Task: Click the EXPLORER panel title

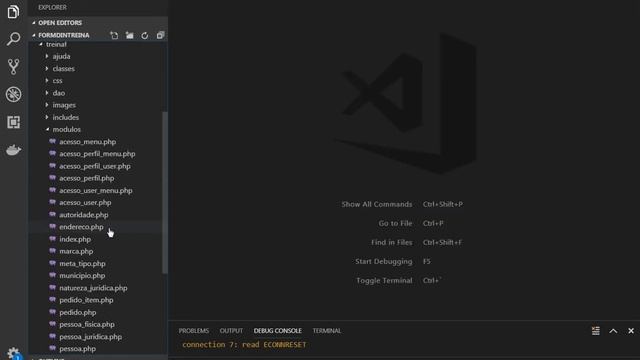Action: pyautogui.click(x=52, y=7)
